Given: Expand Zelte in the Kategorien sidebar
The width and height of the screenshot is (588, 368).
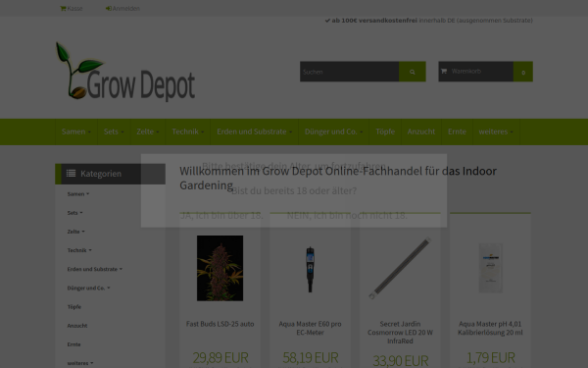Looking at the screenshot, I should tap(75, 232).
